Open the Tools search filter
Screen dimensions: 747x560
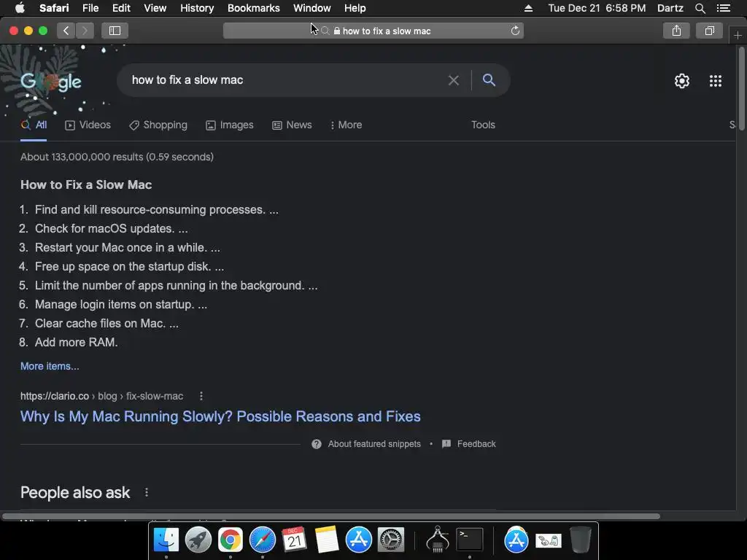click(x=483, y=125)
